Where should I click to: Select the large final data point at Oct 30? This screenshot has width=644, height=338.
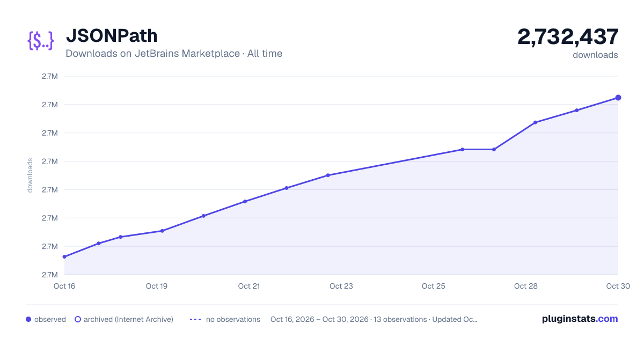click(x=618, y=98)
